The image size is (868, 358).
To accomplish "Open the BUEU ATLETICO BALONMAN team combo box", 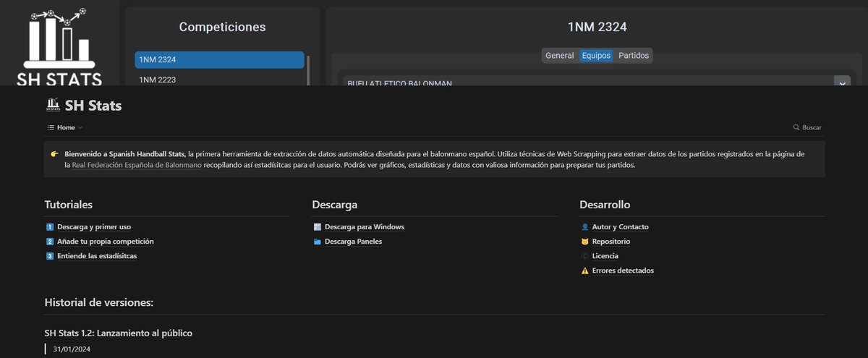I will [596, 82].
